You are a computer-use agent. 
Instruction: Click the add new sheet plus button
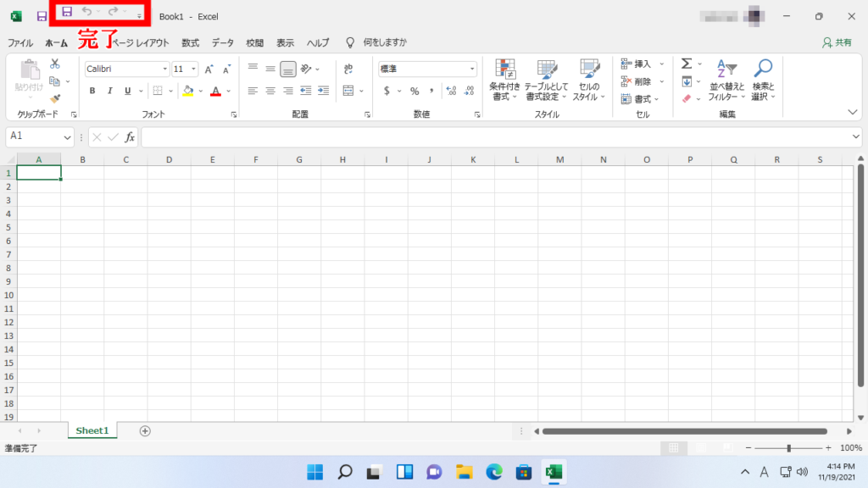(x=145, y=430)
